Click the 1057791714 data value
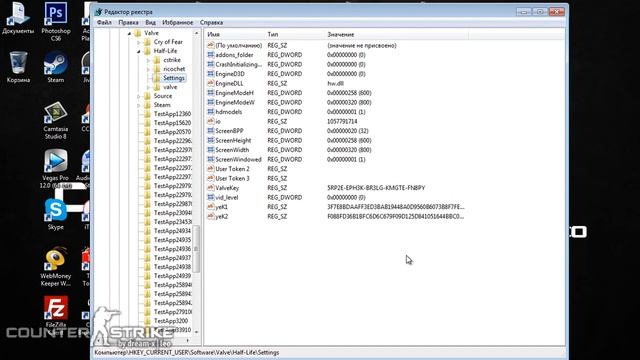Viewport: 640px width, 360px height. tap(342, 121)
